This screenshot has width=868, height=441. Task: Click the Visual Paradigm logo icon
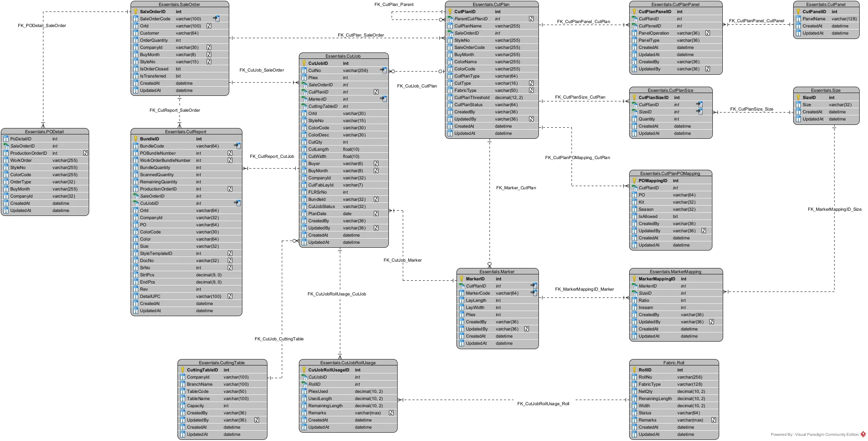click(x=863, y=434)
